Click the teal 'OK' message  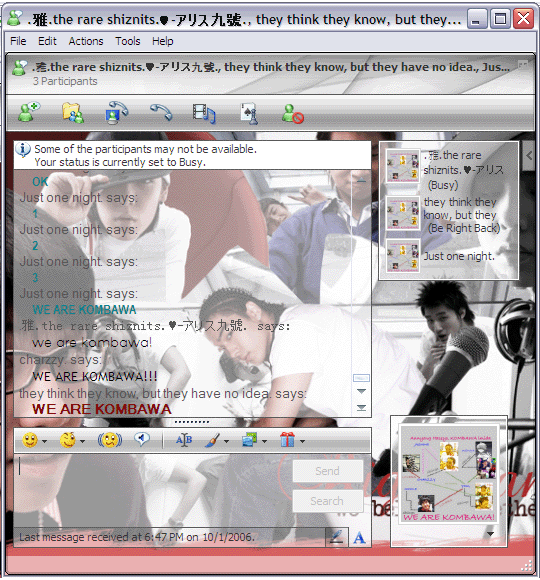[x=40, y=182]
